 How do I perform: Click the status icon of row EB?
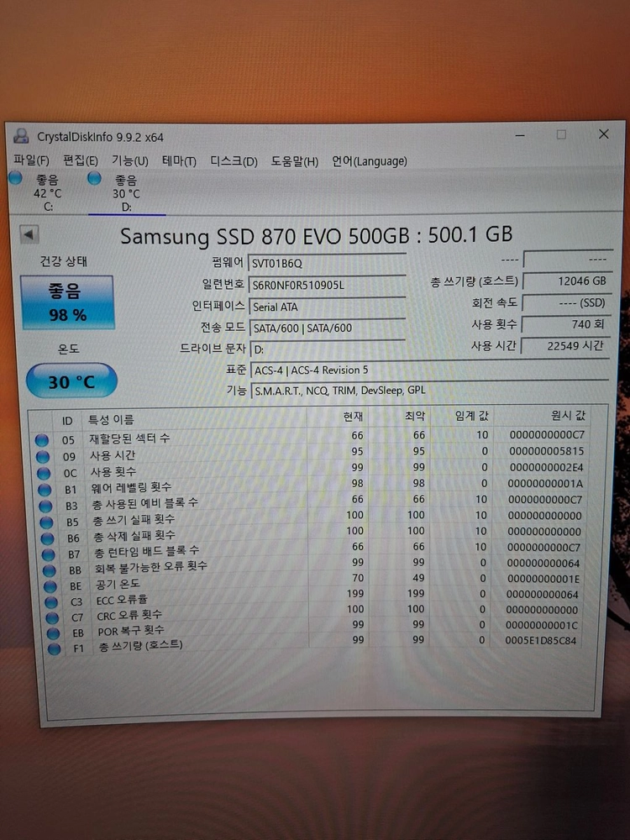click(x=52, y=633)
